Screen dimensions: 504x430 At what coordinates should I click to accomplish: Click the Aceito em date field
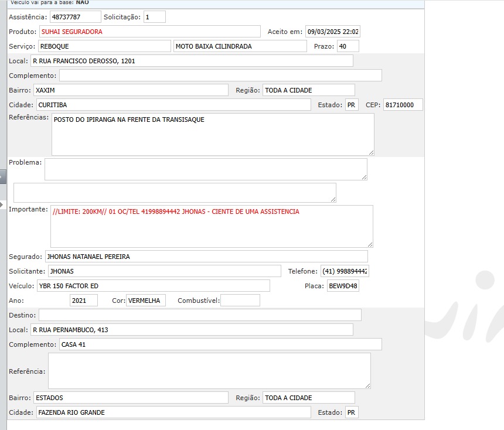pos(333,32)
